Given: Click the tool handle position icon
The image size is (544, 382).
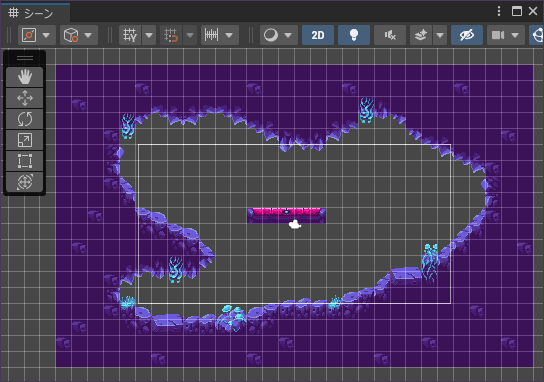Looking at the screenshot, I should tap(29, 35).
